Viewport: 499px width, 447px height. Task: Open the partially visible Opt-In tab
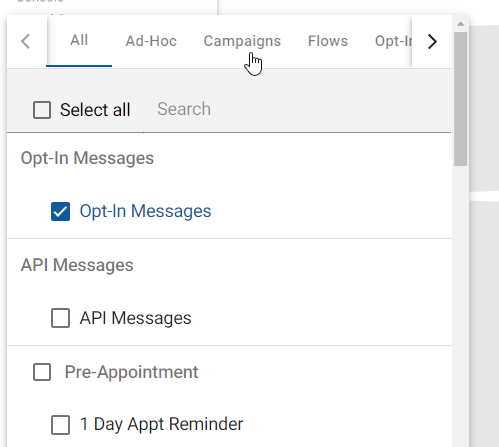tap(393, 41)
